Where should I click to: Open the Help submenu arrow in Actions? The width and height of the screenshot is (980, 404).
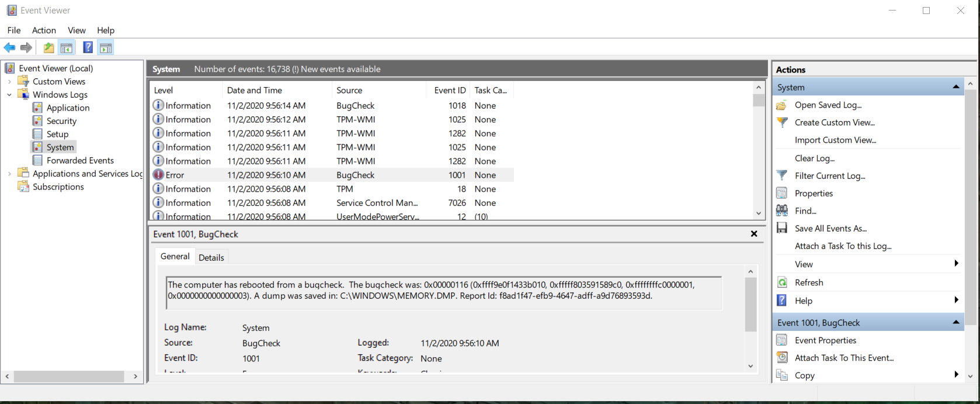click(956, 300)
